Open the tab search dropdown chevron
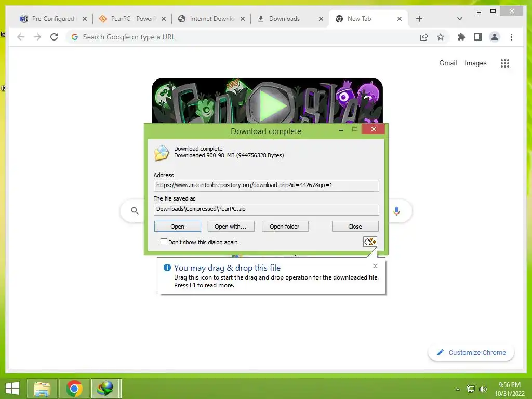 click(x=460, y=19)
